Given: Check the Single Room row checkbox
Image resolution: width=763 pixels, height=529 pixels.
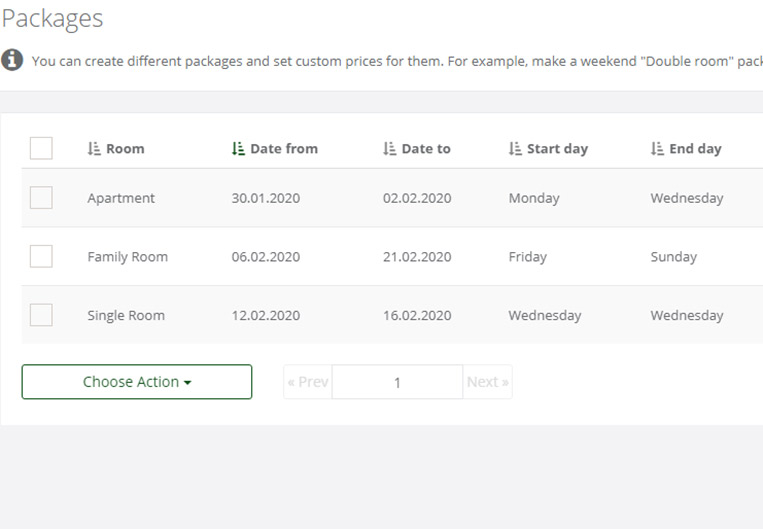Looking at the screenshot, I should click(41, 315).
